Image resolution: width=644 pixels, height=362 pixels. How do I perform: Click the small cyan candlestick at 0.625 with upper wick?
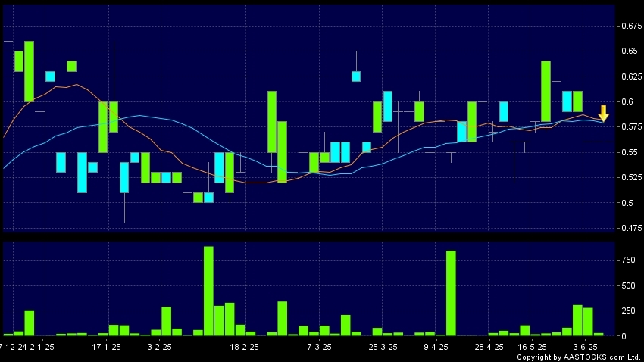tap(356, 76)
